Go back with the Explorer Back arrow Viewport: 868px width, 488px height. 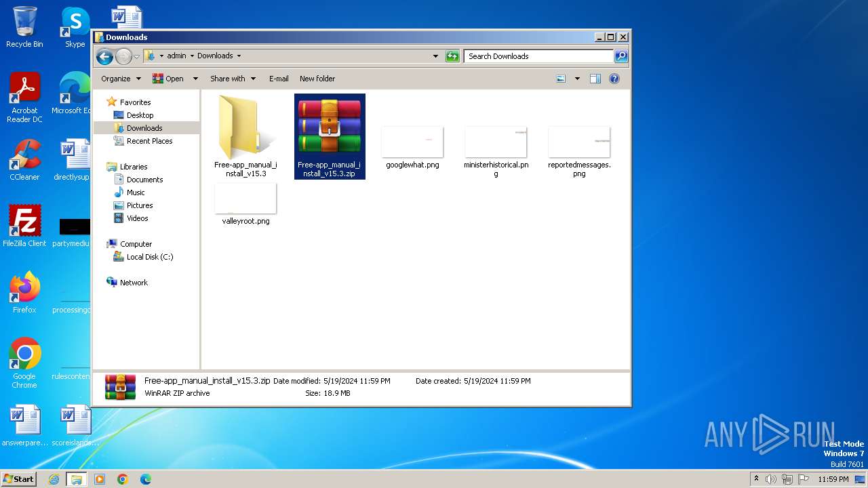(x=104, y=56)
